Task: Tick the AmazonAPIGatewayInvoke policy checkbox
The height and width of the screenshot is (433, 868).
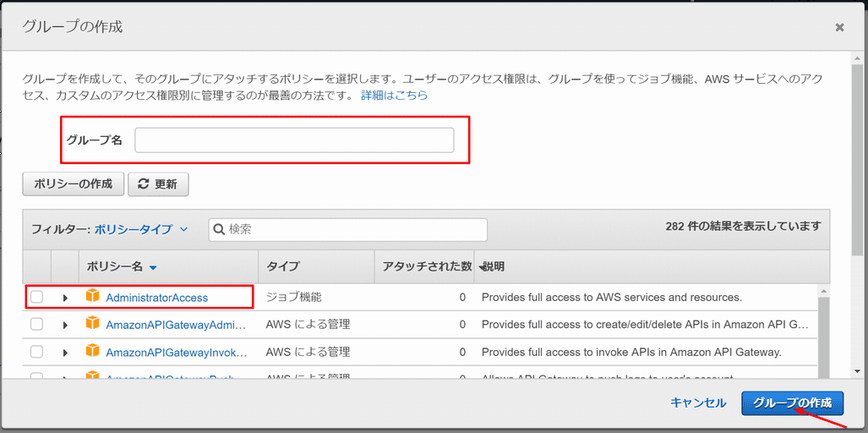Action: click(x=36, y=351)
